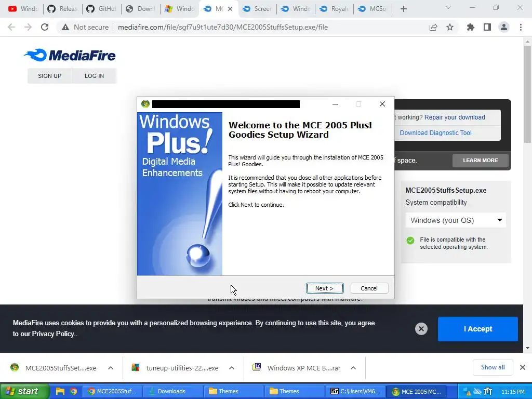The image size is (532, 399).
Task: Go forward in browser history
Action: click(x=28, y=27)
